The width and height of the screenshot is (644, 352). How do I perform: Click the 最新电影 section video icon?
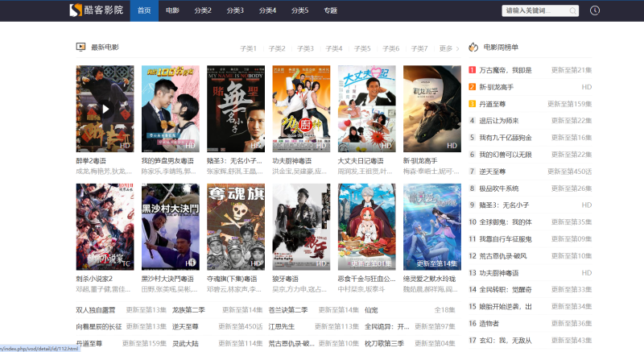80,48
